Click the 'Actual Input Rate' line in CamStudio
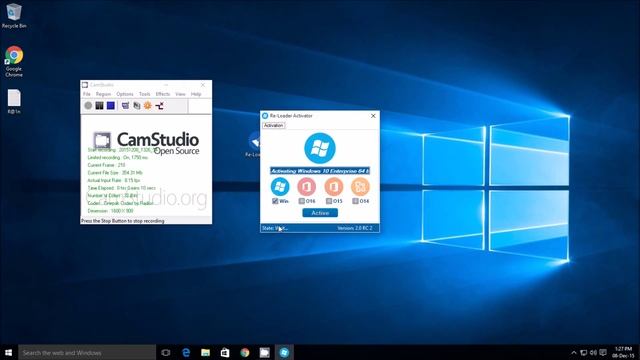The width and height of the screenshot is (640, 360). 114,180
